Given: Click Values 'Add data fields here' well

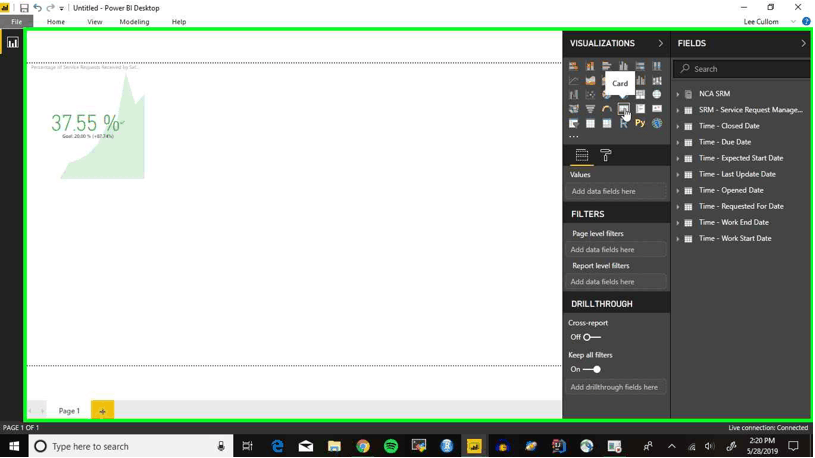Looking at the screenshot, I should pyautogui.click(x=616, y=191).
